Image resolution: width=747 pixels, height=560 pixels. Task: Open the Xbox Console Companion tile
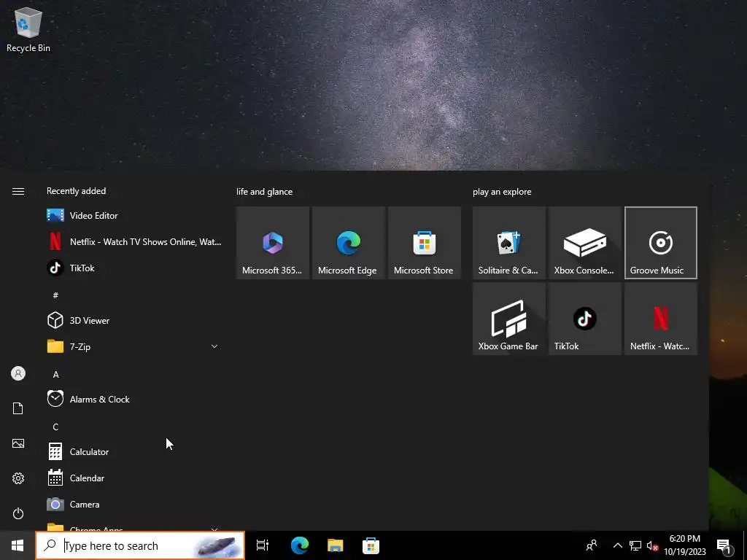(585, 243)
